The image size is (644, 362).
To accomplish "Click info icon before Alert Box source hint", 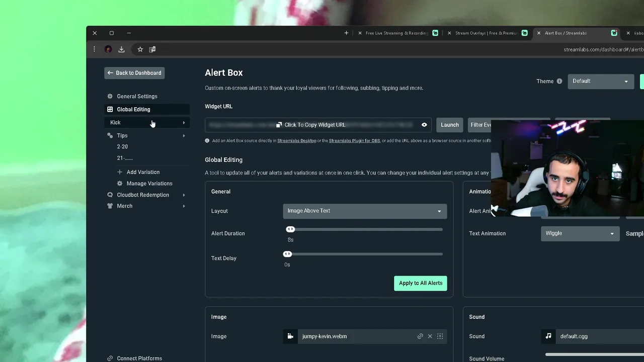I will coord(207,141).
